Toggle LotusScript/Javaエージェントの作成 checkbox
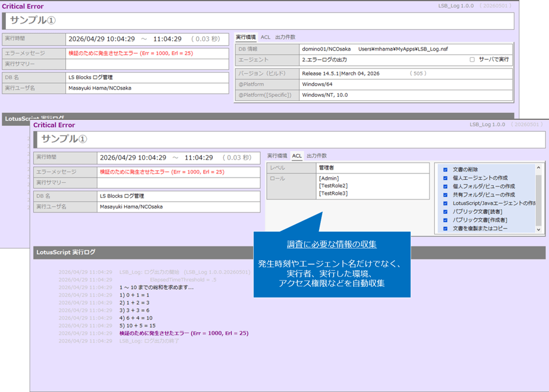The height and width of the screenshot is (392, 549). click(446, 203)
